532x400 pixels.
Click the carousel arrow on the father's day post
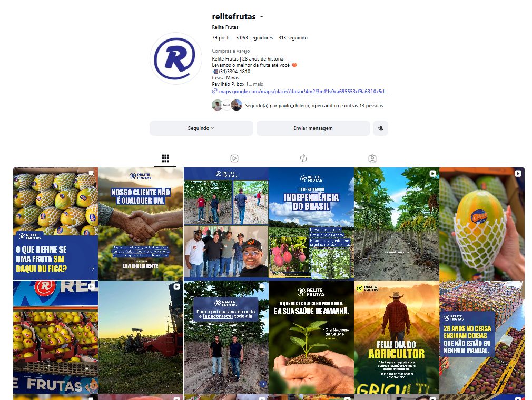(263, 384)
